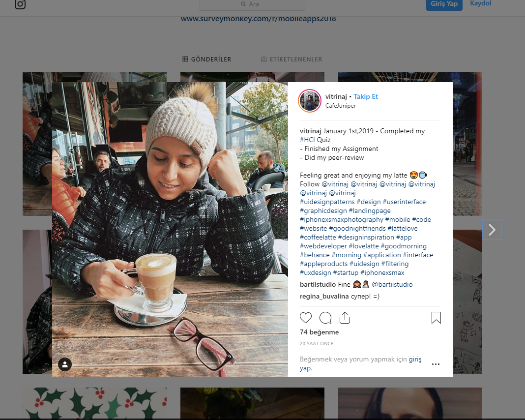Open the #HCI hashtag
Image resolution: width=525 pixels, height=420 pixels.
click(307, 140)
